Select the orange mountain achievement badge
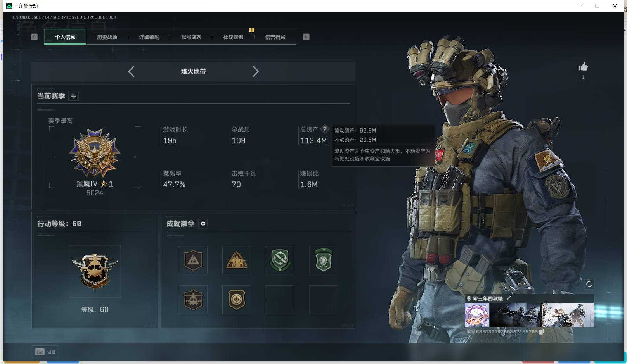The image size is (627, 364). coord(237,260)
